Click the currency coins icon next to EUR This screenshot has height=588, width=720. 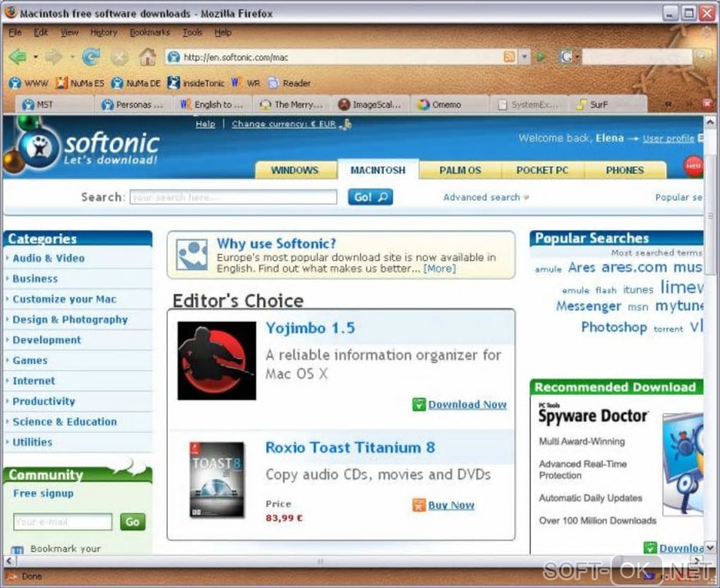click(x=346, y=124)
